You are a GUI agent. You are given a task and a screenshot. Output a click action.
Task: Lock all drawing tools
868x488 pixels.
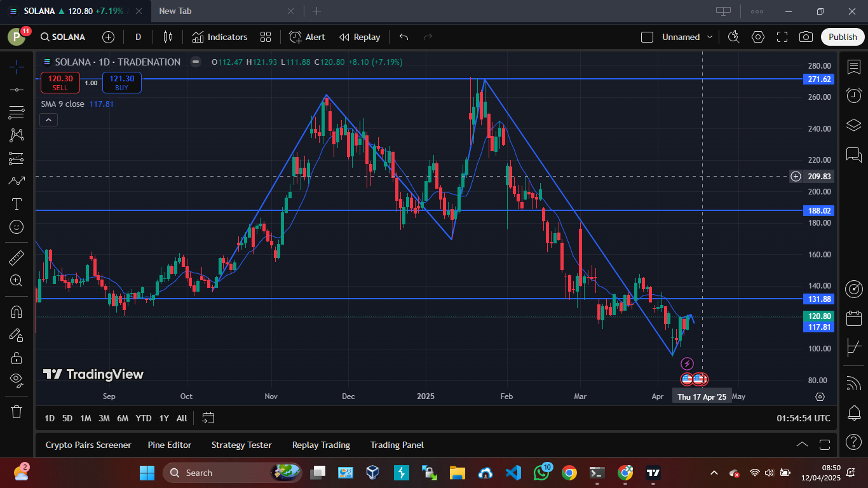pos(17,358)
